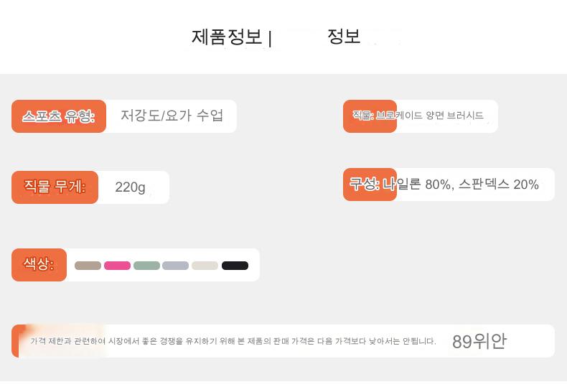Click the orange tab beside price notice

(16, 341)
